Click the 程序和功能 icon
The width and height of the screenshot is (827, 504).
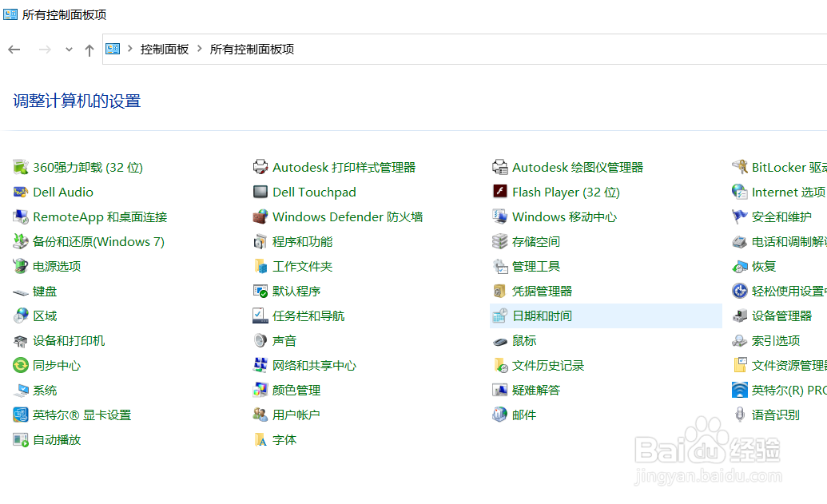click(x=260, y=241)
